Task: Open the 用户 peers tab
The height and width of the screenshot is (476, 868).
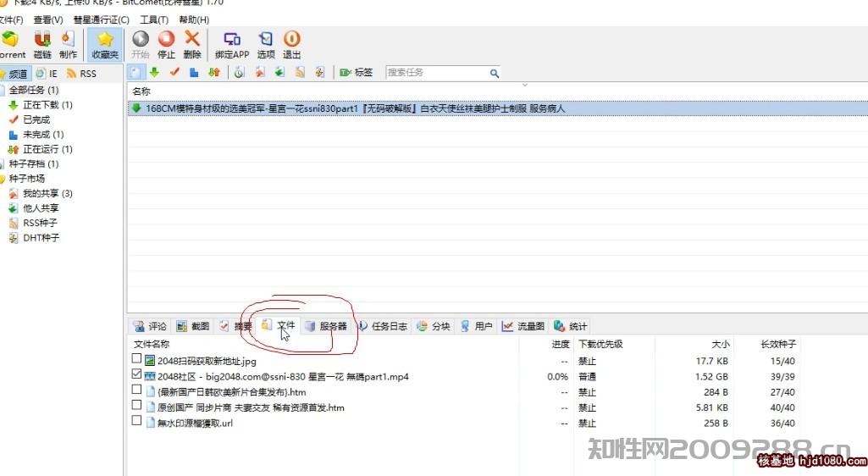Action: (x=476, y=326)
